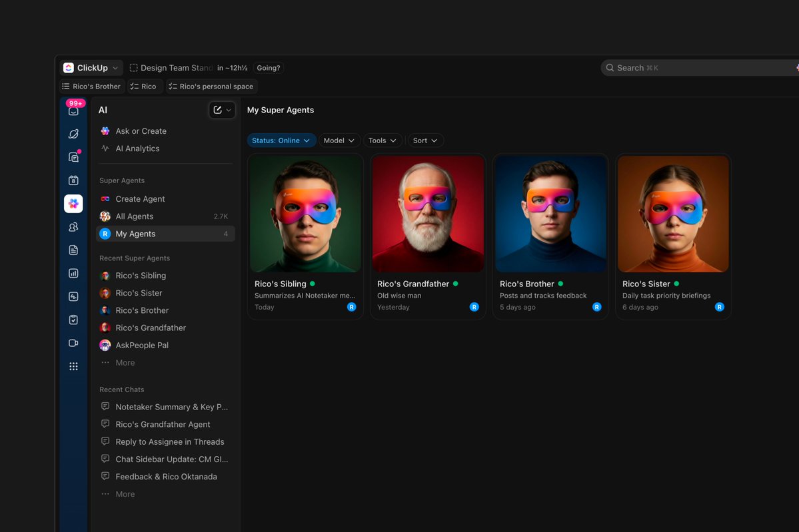
Task: Click "Old wise man" description
Action: [x=399, y=295]
